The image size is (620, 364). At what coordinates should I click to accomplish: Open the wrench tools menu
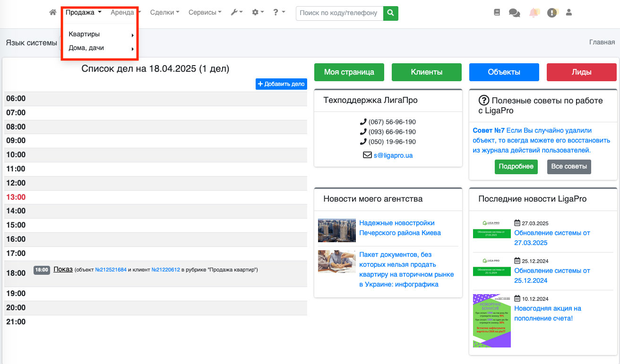pos(236,13)
